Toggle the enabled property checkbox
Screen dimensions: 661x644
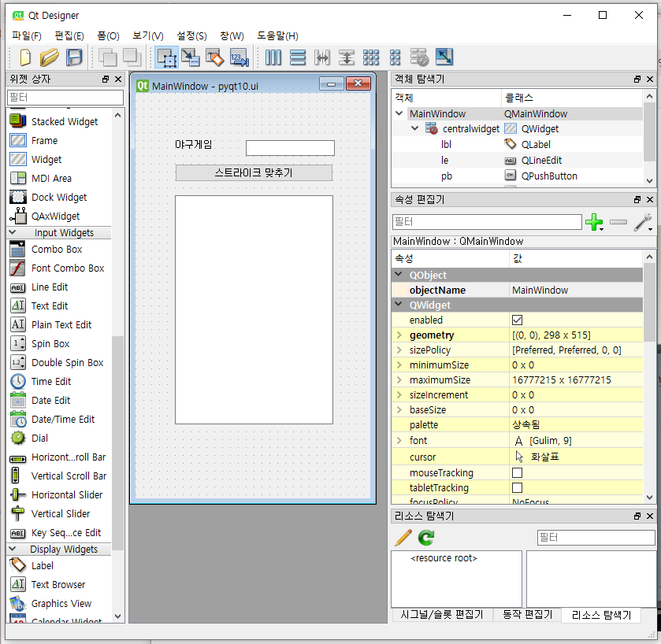click(x=518, y=320)
